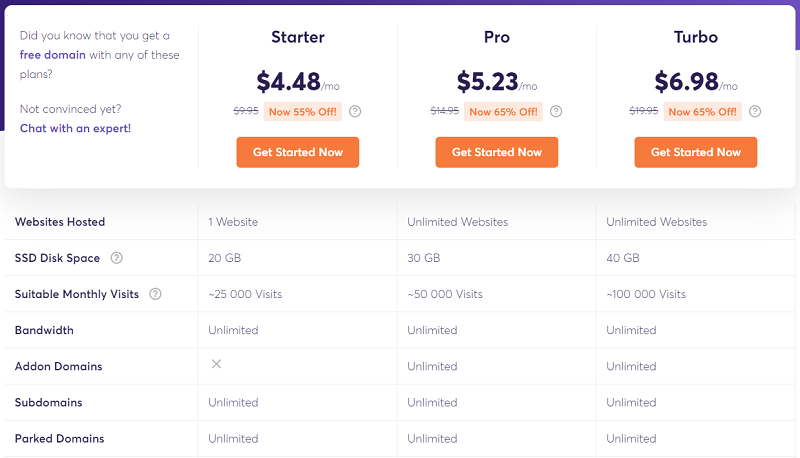This screenshot has width=800, height=458.
Task: Click help icon beside Turbo 65% Off badge
Action: click(755, 111)
